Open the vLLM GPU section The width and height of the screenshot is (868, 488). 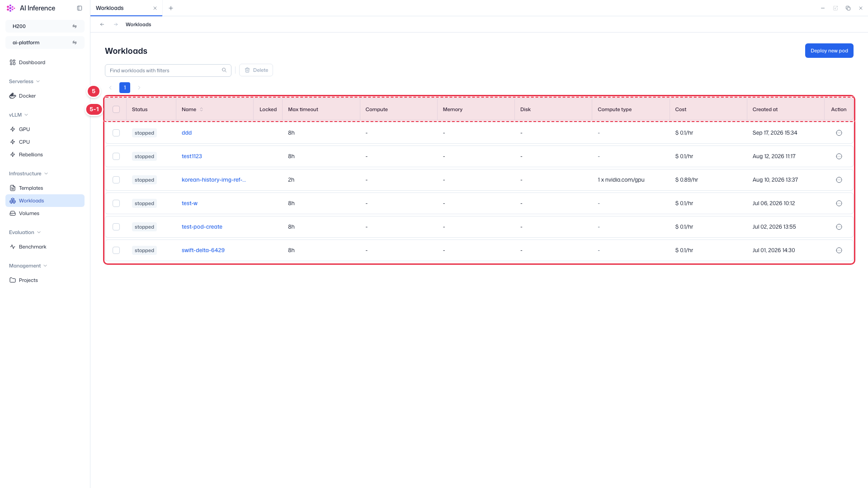(x=45, y=129)
